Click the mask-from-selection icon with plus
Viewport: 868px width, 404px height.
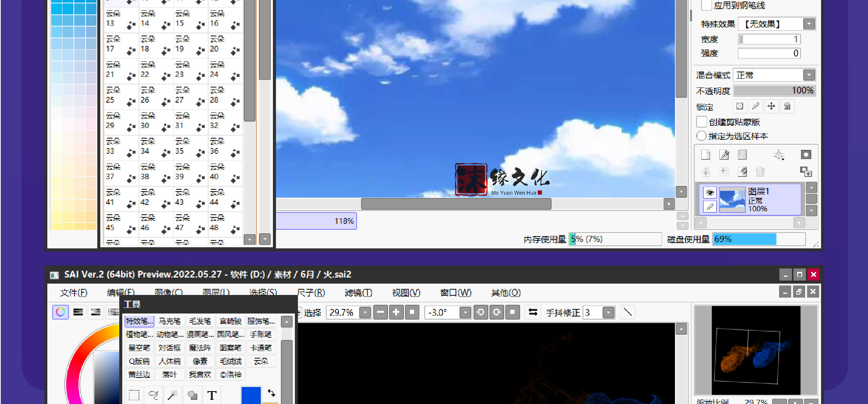tap(806, 172)
